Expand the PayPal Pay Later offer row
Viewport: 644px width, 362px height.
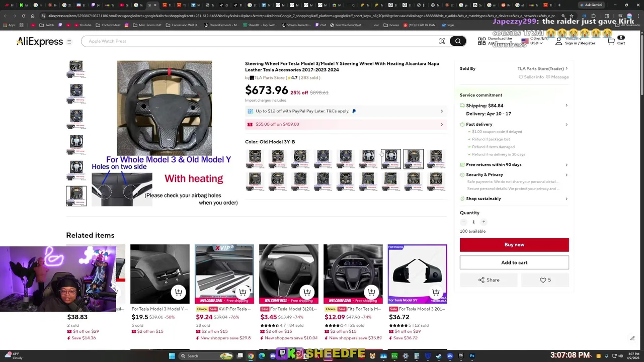346,111
